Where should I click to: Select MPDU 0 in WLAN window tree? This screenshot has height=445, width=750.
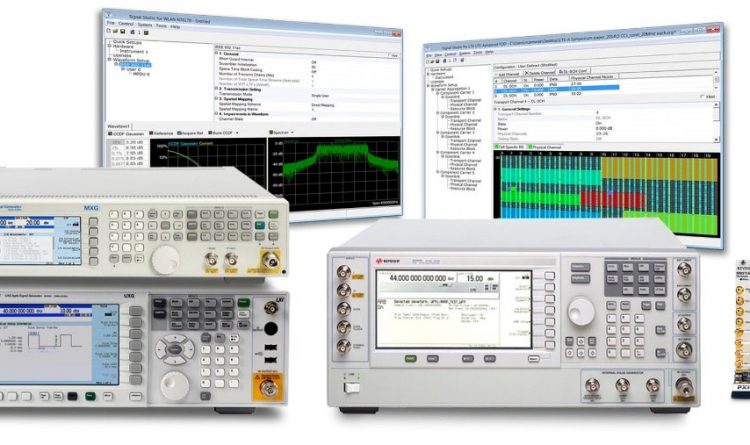141,74
